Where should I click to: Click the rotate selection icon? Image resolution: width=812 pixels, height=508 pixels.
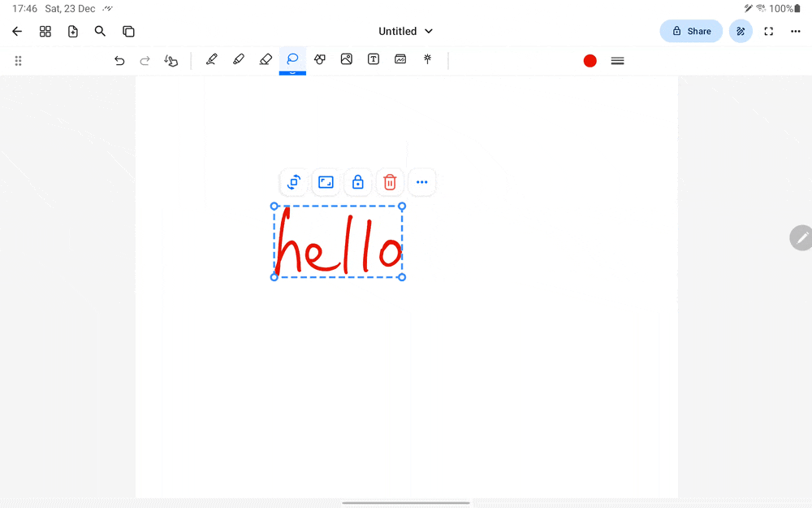(x=294, y=182)
